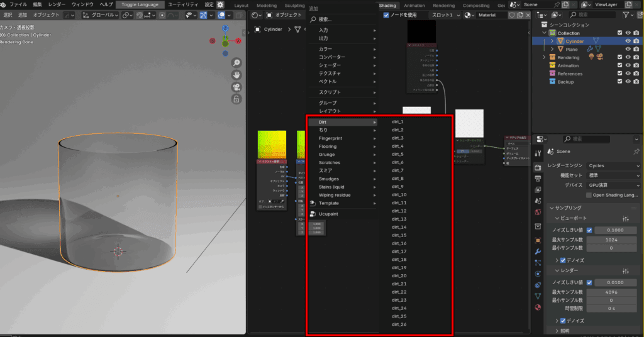Hide the Cylinder object with eye icon

pyautogui.click(x=628, y=41)
